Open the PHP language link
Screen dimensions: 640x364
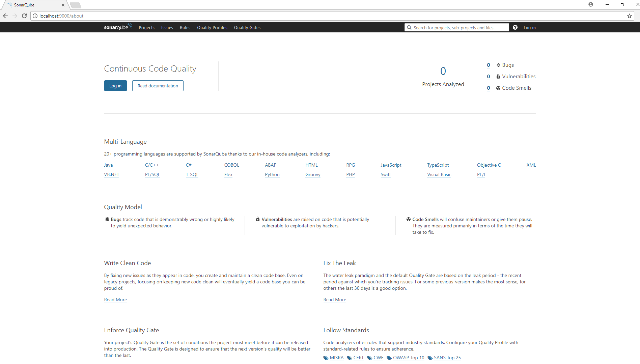tap(351, 174)
